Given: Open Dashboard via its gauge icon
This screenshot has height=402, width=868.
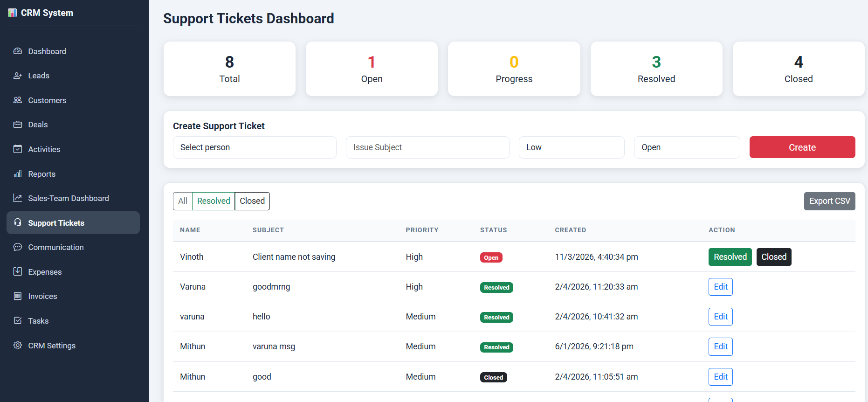Looking at the screenshot, I should pos(18,51).
